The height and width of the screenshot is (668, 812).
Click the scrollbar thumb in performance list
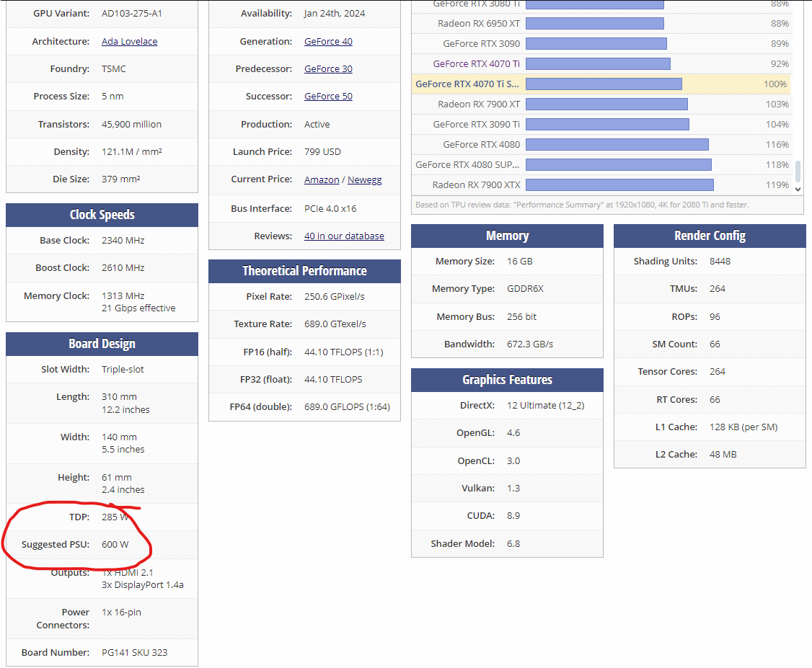tap(798, 172)
